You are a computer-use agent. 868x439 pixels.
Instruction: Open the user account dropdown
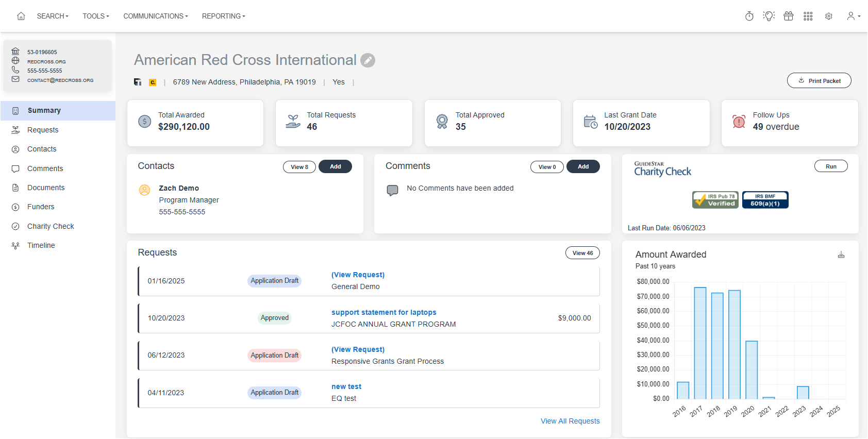click(854, 16)
